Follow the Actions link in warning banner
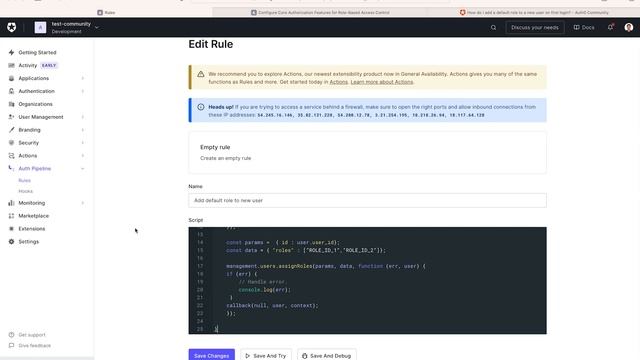This screenshot has width=640, height=360. coord(338,82)
